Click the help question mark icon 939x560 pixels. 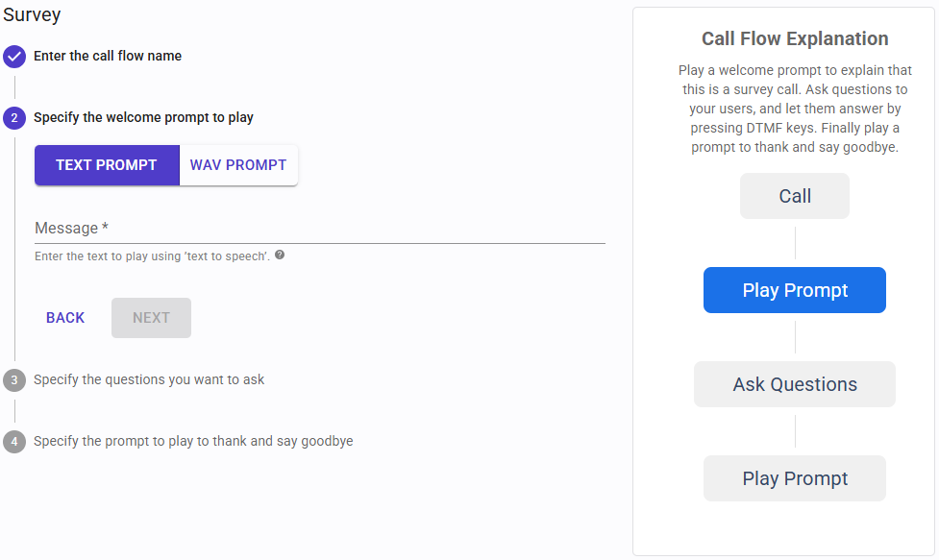280,256
